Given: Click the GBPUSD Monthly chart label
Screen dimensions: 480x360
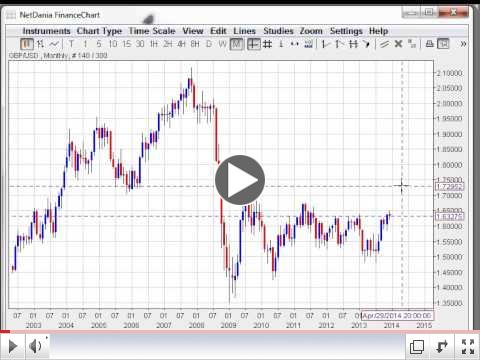Looking at the screenshot, I should (x=58, y=55).
